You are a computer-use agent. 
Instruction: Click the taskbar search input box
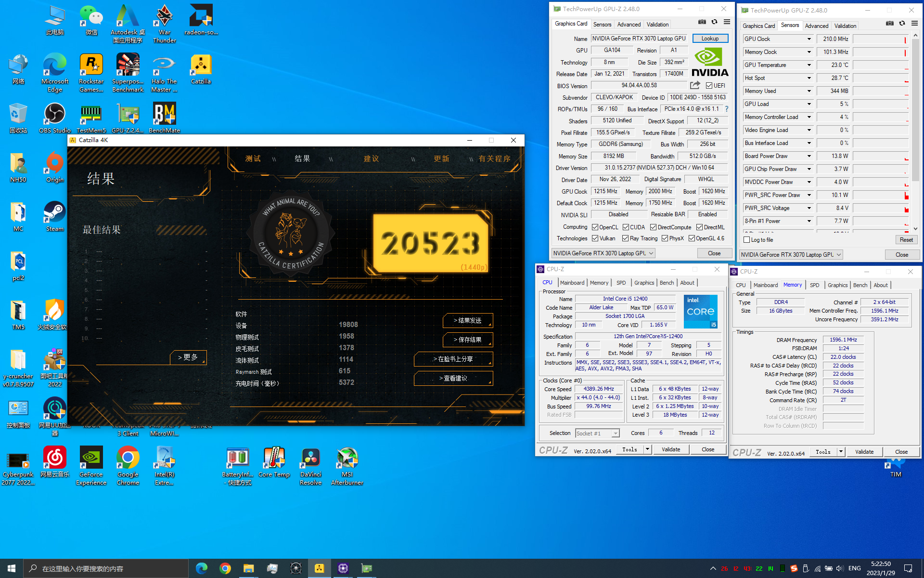(x=106, y=568)
